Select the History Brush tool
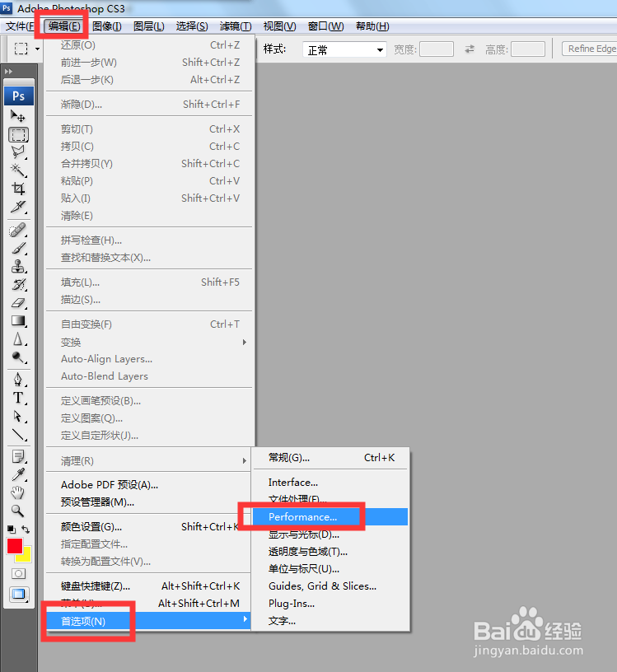Image resolution: width=617 pixels, height=672 pixels. click(x=18, y=284)
